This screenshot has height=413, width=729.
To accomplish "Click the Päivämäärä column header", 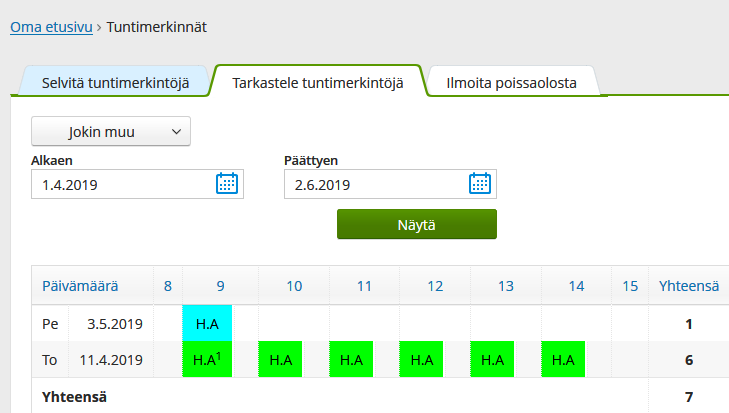I will [x=80, y=286].
